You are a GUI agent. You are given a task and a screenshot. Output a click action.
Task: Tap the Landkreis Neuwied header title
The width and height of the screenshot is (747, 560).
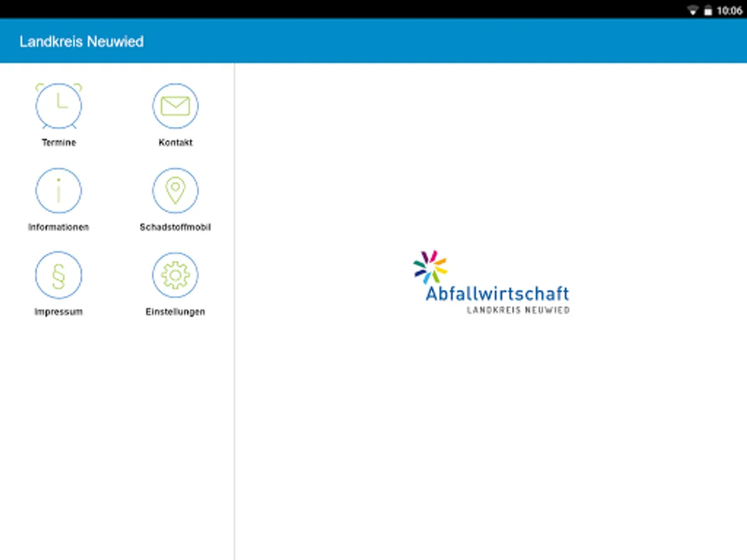[82, 42]
